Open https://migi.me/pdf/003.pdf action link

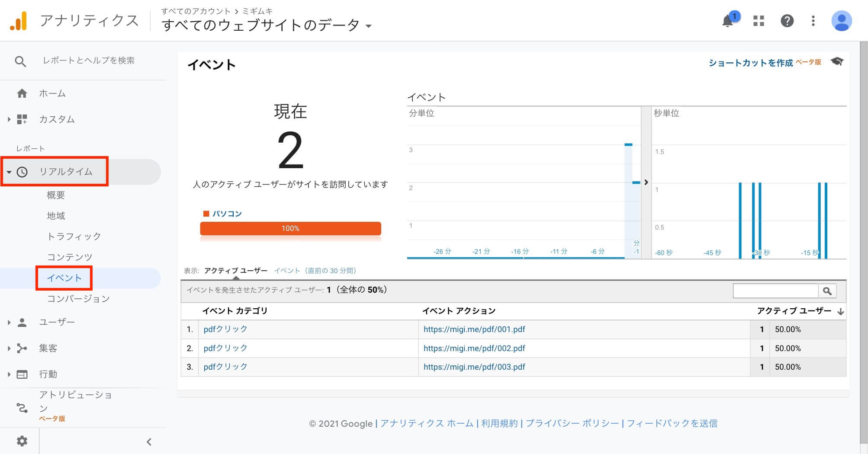click(x=474, y=367)
